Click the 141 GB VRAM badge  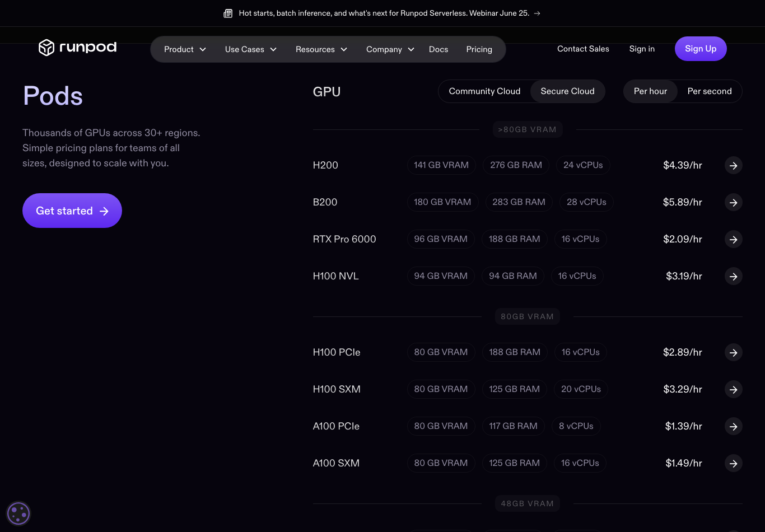click(x=441, y=165)
